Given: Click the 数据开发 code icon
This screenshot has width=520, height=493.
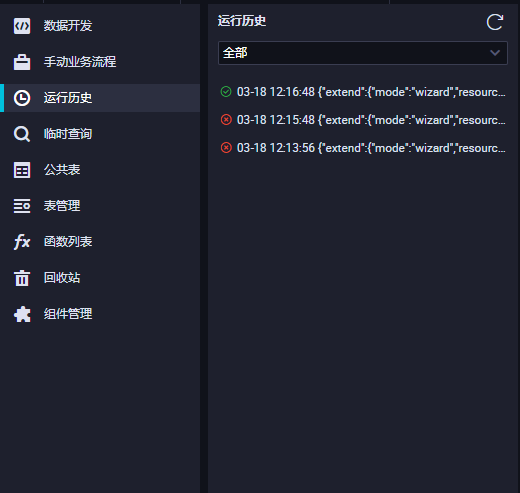Looking at the screenshot, I should [22, 26].
